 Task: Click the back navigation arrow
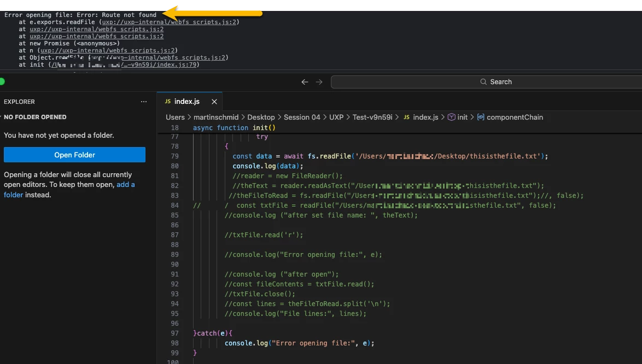point(305,82)
